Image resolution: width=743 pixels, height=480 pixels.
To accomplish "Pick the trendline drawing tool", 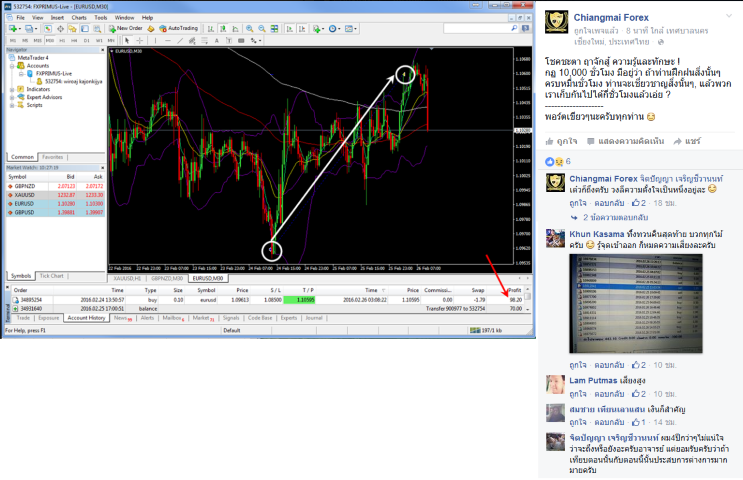I will coord(180,40).
